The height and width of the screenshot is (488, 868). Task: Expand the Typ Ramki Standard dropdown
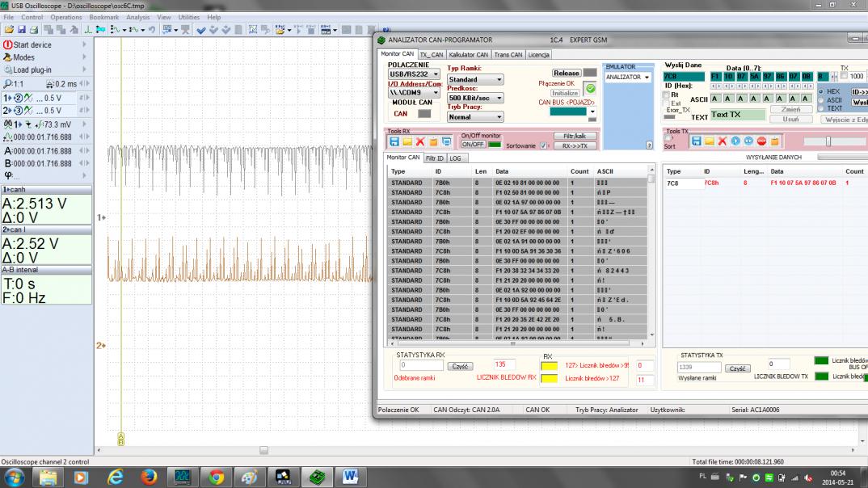(475, 80)
